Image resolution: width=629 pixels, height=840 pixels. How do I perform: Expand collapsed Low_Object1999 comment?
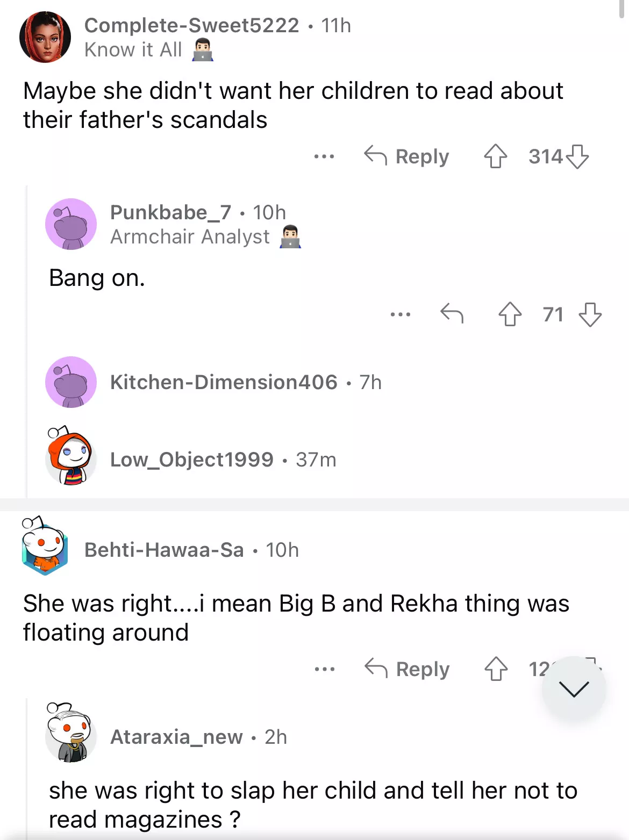click(192, 460)
